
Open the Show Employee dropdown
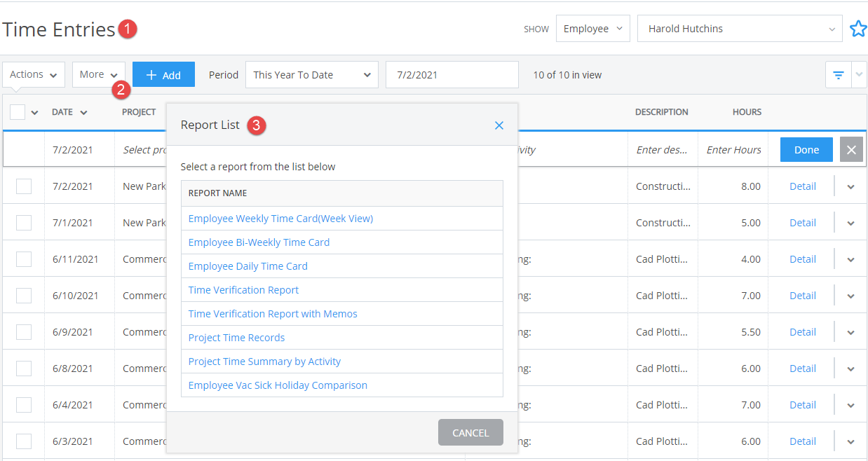click(x=592, y=29)
